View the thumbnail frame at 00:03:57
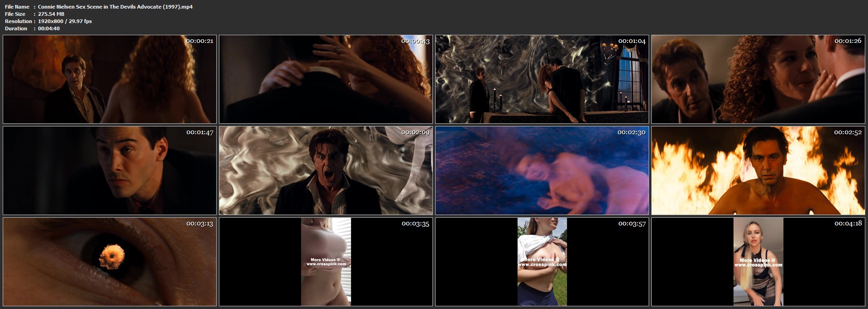 click(x=542, y=262)
